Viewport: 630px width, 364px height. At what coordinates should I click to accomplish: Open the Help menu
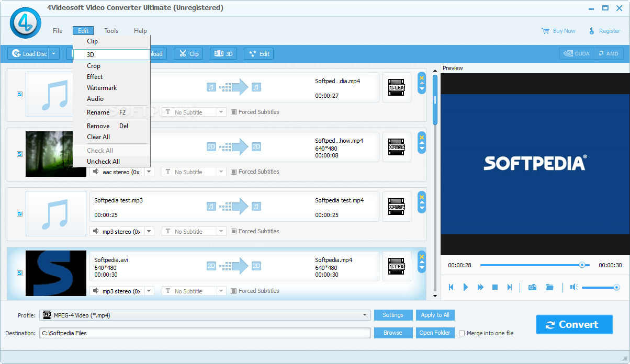click(140, 31)
